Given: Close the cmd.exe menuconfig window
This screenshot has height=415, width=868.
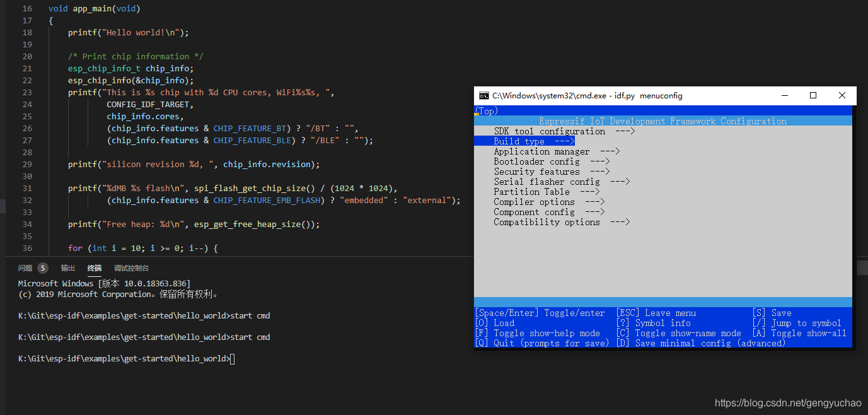Looking at the screenshot, I should point(842,96).
